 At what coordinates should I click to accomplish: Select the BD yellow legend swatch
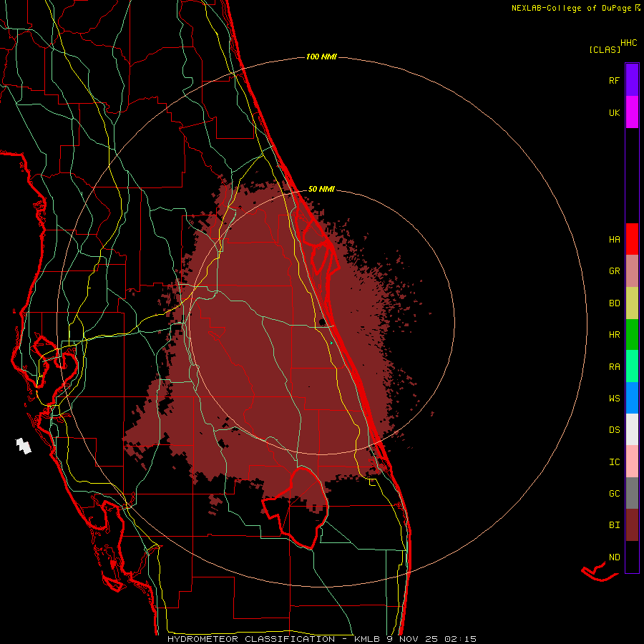632,303
